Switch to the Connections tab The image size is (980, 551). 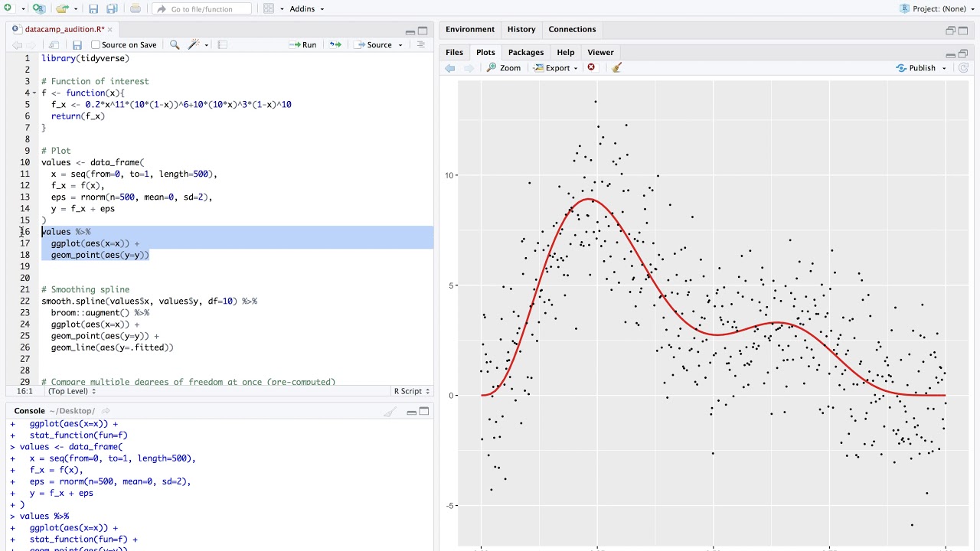[572, 29]
